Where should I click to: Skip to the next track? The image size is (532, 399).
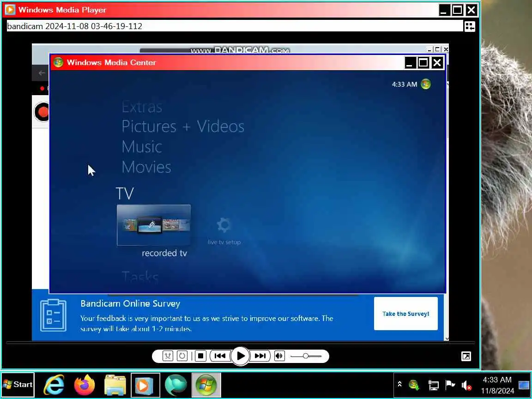click(x=260, y=356)
